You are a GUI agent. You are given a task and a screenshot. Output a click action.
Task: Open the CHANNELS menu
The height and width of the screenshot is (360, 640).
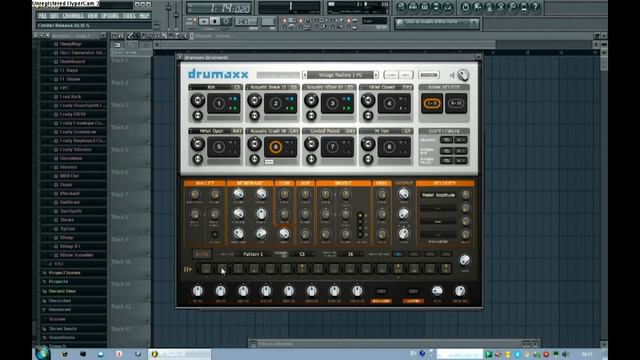pyautogui.click(x=73, y=16)
